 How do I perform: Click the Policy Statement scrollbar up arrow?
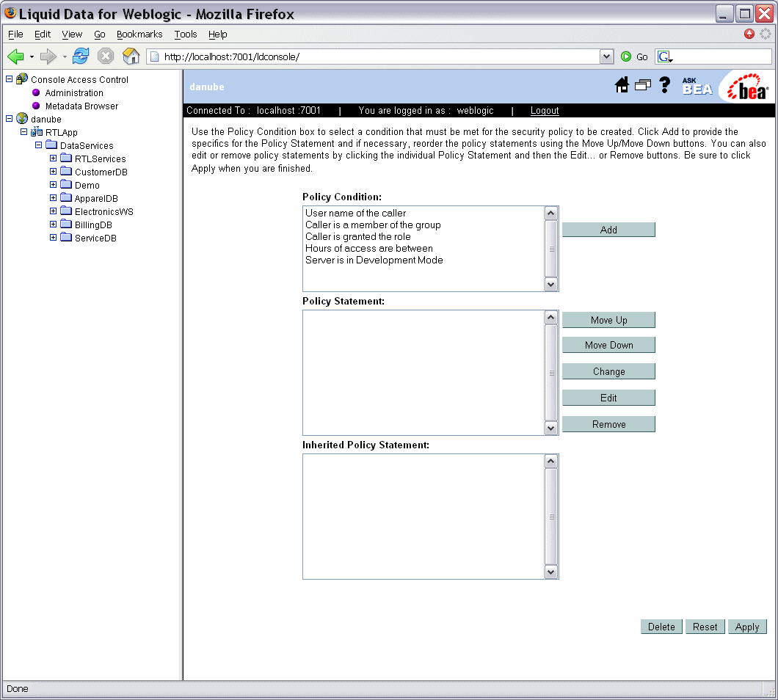tap(550, 318)
